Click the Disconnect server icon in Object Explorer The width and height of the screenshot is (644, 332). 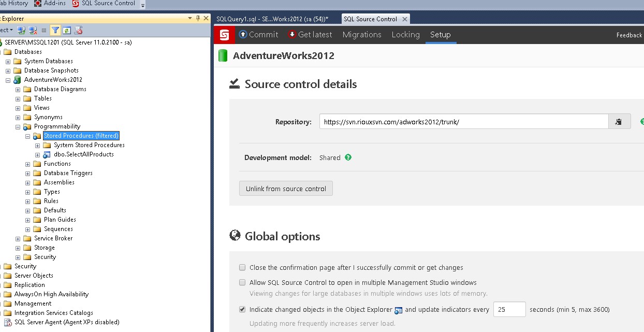coord(33,31)
